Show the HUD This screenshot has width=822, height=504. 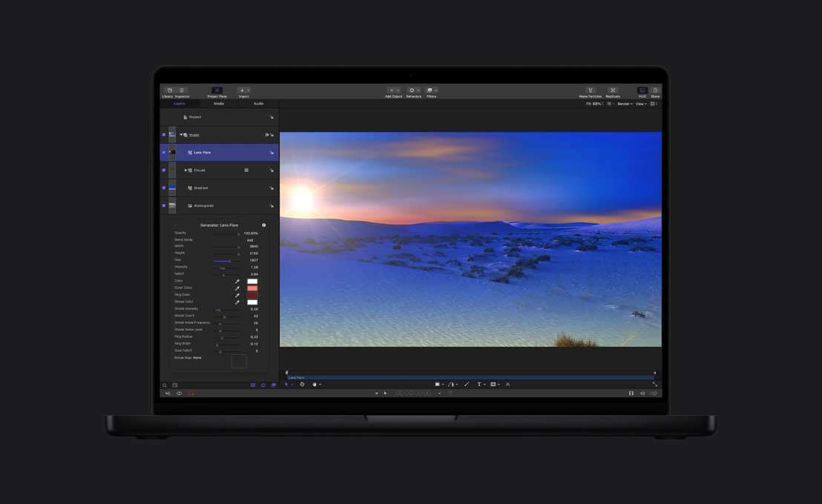click(x=642, y=90)
